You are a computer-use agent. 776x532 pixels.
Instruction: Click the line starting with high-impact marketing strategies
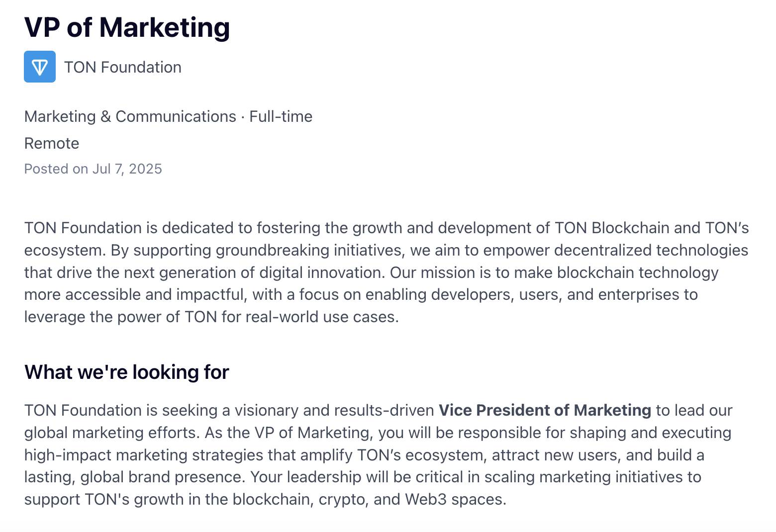pyautogui.click(x=364, y=455)
